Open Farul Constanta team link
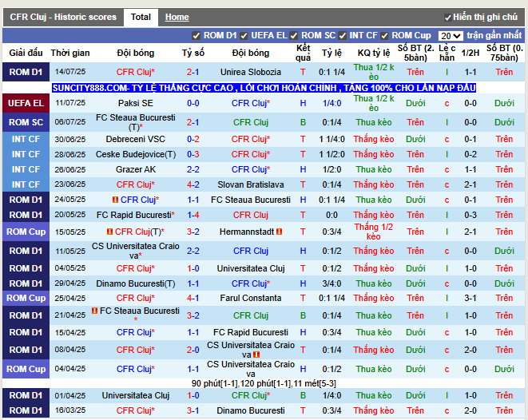This screenshot has width=528, height=420. tap(251, 298)
